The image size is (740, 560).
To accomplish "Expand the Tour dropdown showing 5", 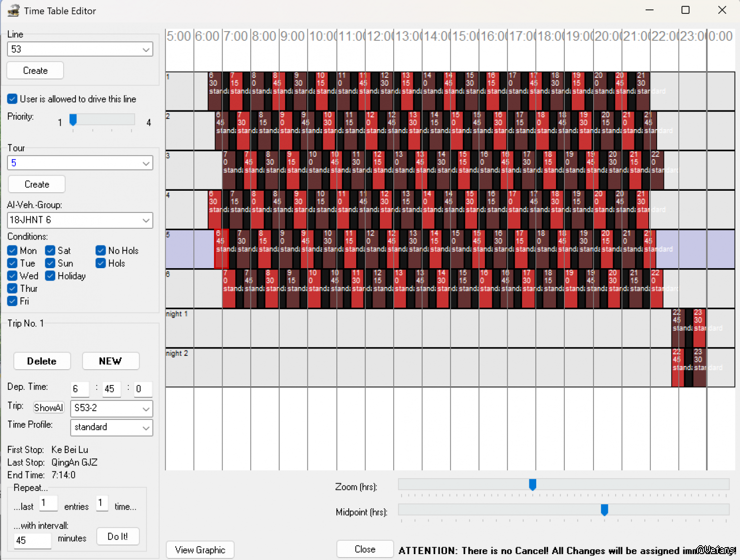I will pyautogui.click(x=80, y=163).
